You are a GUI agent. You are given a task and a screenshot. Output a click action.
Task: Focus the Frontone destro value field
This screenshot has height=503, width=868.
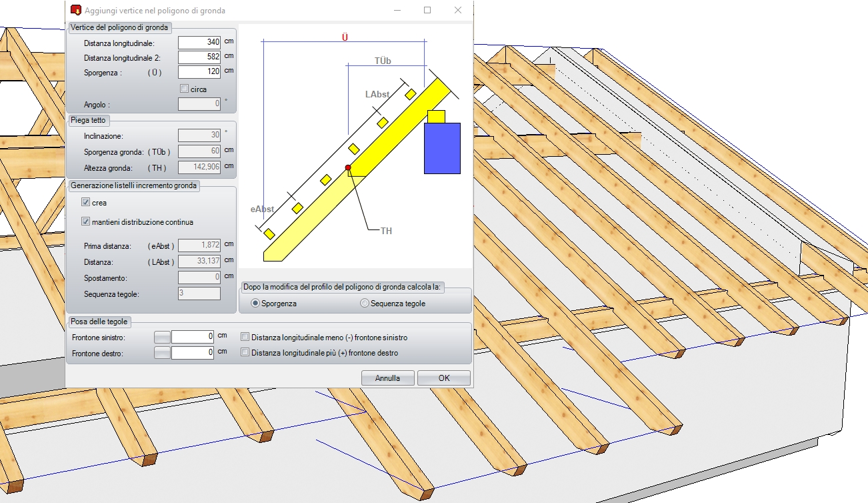click(x=193, y=352)
